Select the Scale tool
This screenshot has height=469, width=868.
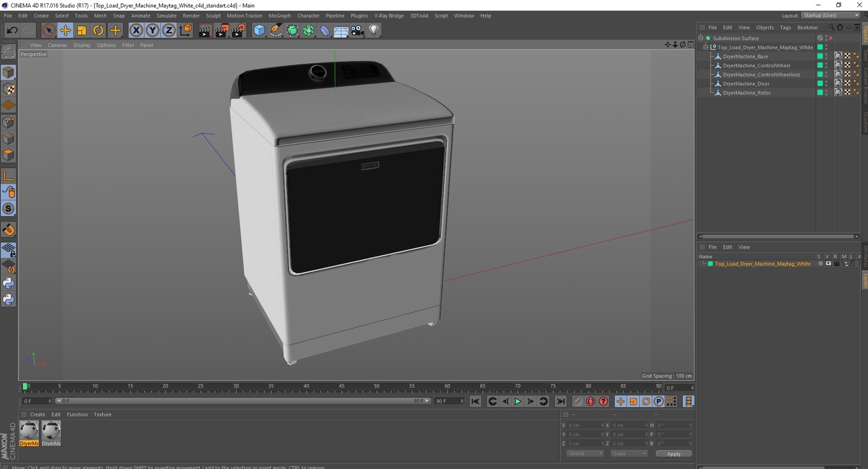coord(81,30)
